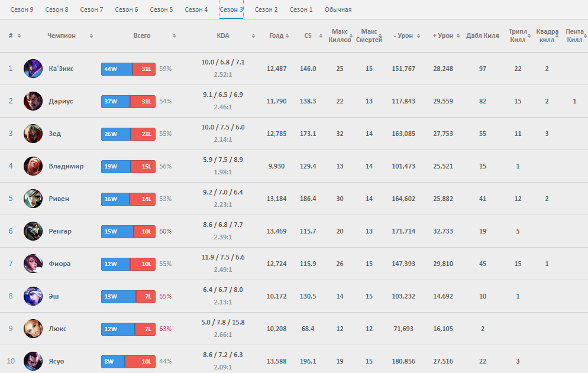Click Люкс KDA 5.0 / 7.8 / 15.8
Image resolution: width=588 pixels, height=373 pixels.
tap(223, 322)
